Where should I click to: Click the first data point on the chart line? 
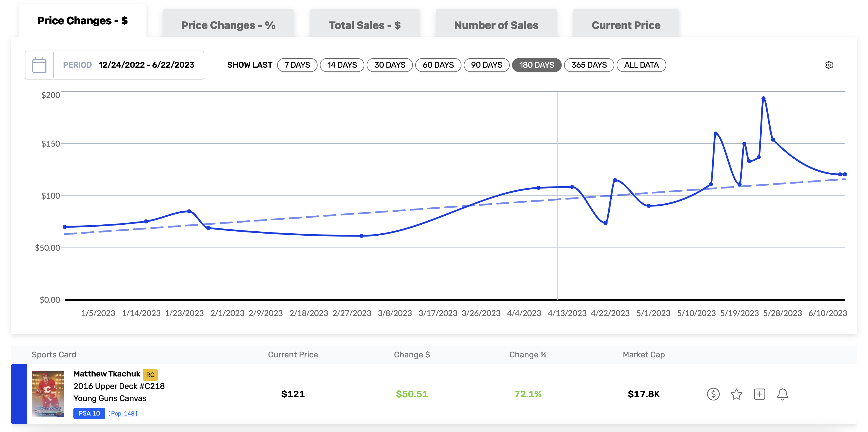click(65, 227)
